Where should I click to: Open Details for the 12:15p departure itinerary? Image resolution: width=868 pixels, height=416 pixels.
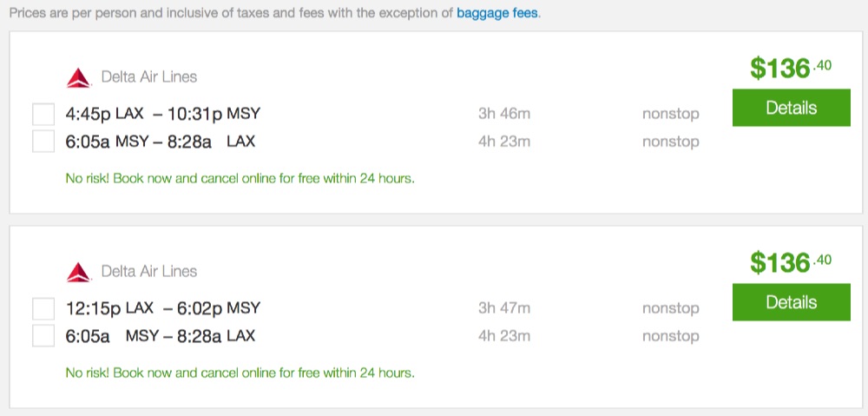point(791,303)
